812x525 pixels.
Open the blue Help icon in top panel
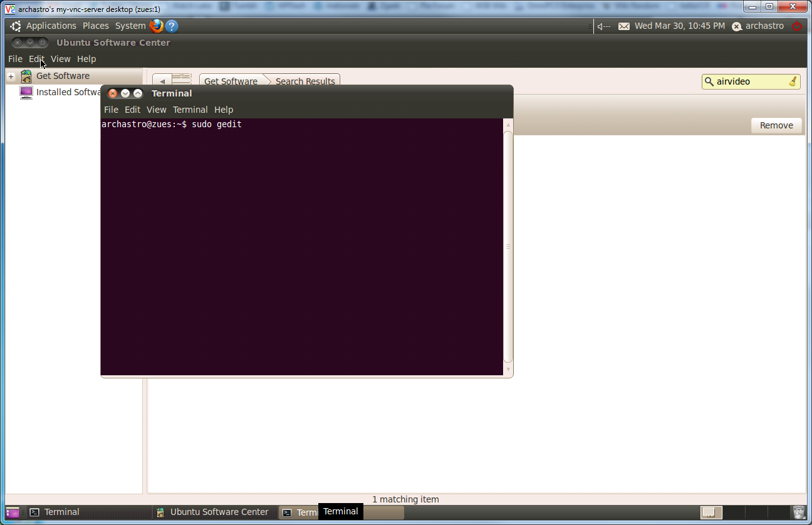coord(172,26)
